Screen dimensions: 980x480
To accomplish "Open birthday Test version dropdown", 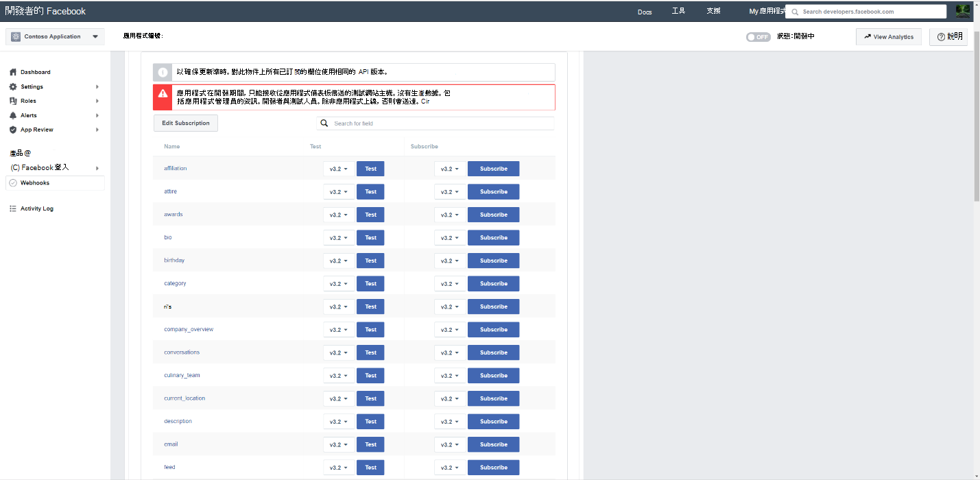I will coord(339,261).
